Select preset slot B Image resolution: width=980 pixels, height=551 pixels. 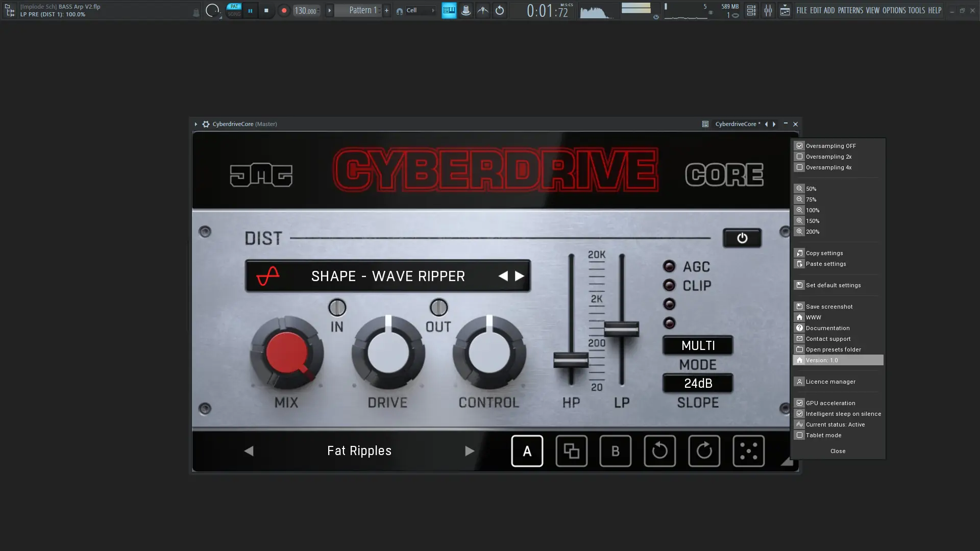coord(616,451)
